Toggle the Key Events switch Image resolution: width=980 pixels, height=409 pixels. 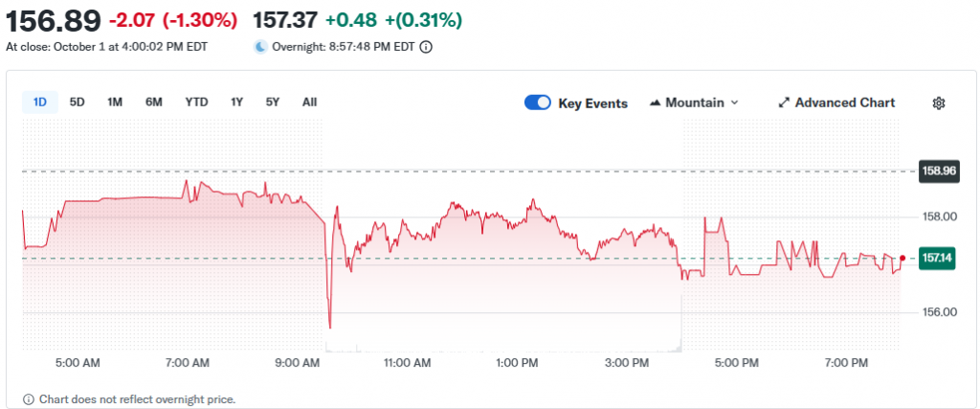(538, 102)
